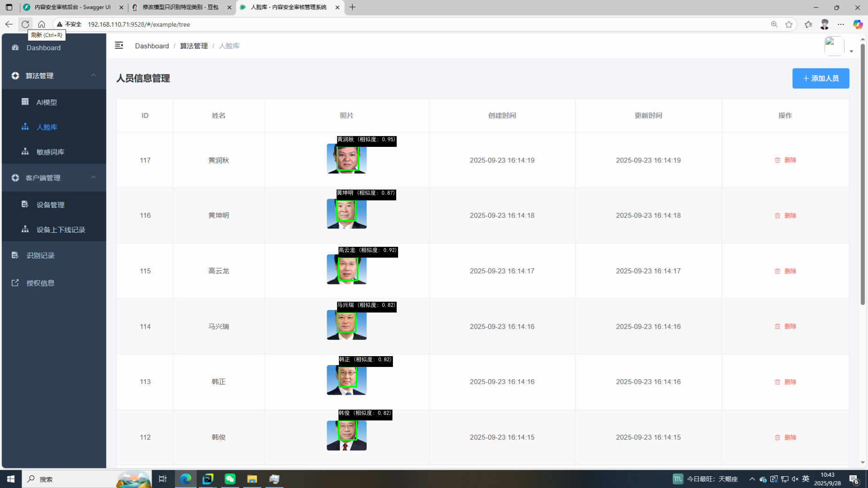Click the browser refresh icon
This screenshot has width=868, height=488.
coord(25,24)
